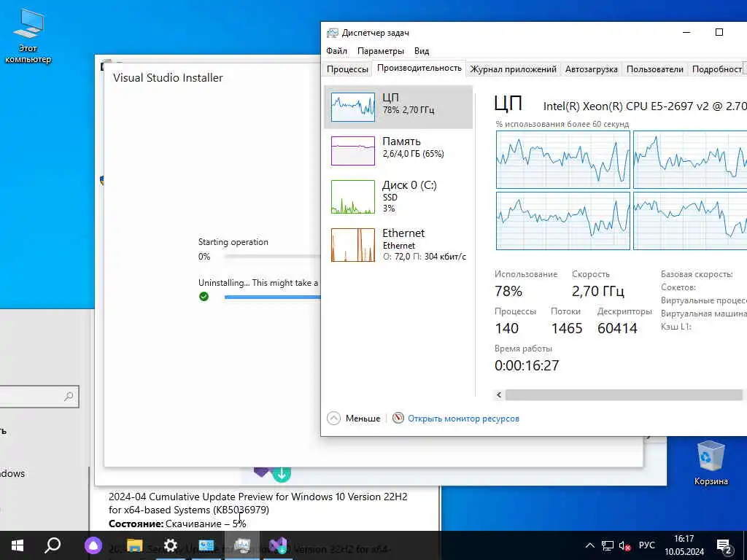Click the network tray icon
This screenshot has height=560, width=747.
[608, 545]
